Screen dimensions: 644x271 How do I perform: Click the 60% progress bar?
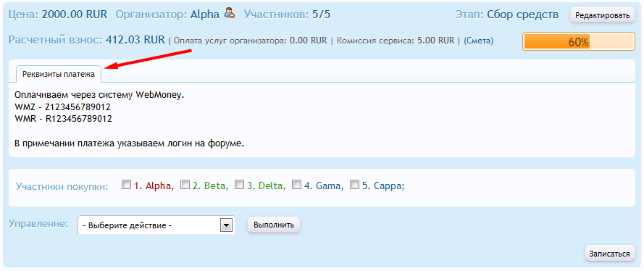pyautogui.click(x=579, y=41)
